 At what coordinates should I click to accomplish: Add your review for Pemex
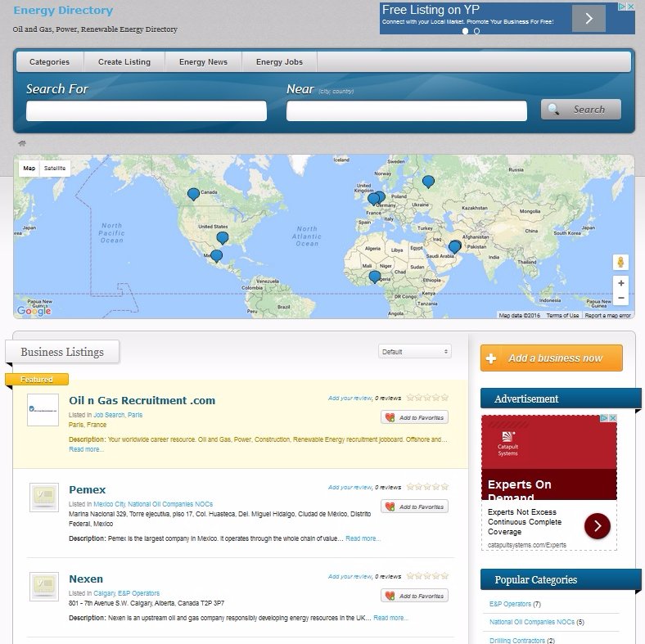click(x=350, y=488)
